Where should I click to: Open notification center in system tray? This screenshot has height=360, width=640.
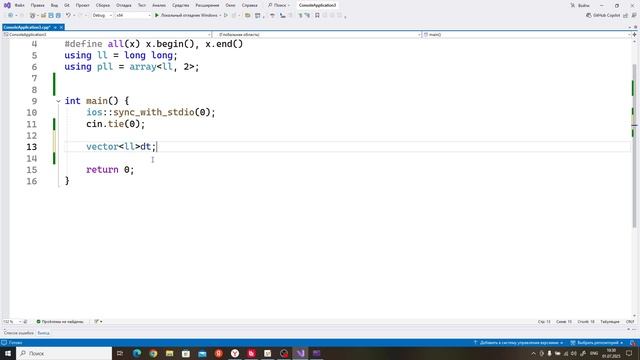click(x=629, y=353)
